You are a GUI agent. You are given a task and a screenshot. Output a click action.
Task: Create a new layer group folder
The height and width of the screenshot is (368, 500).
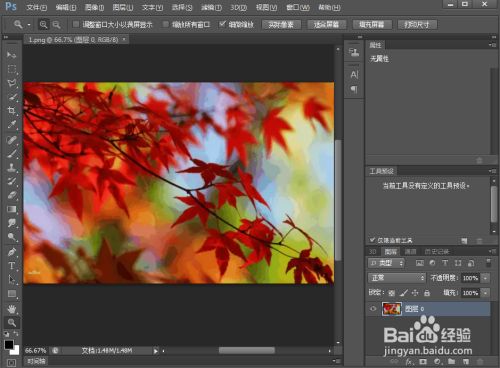(451, 362)
